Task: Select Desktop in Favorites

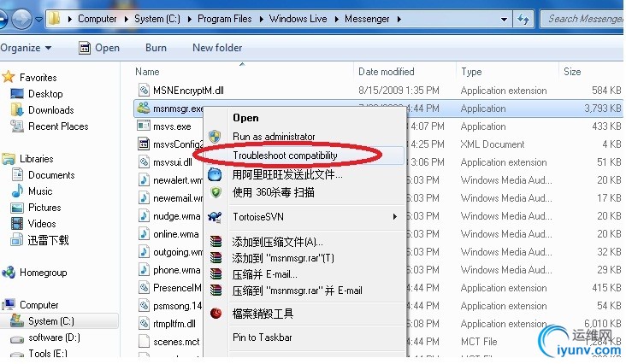Action: pyautogui.click(x=45, y=94)
